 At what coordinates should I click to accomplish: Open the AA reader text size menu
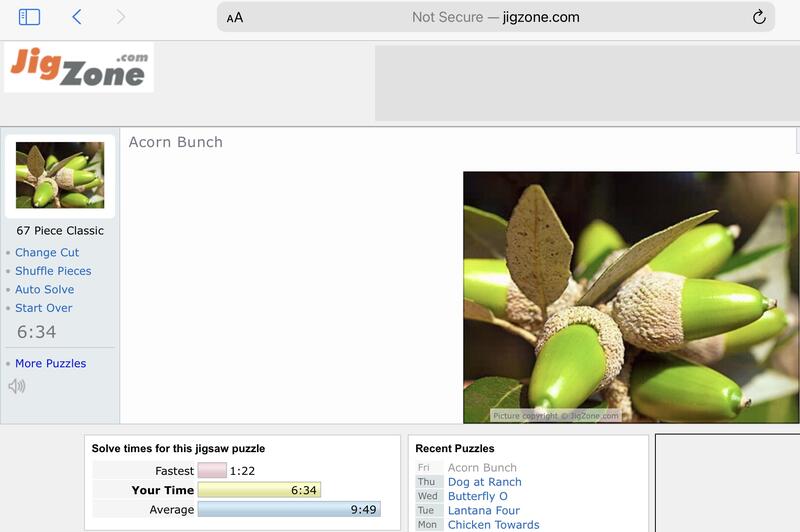tap(235, 17)
